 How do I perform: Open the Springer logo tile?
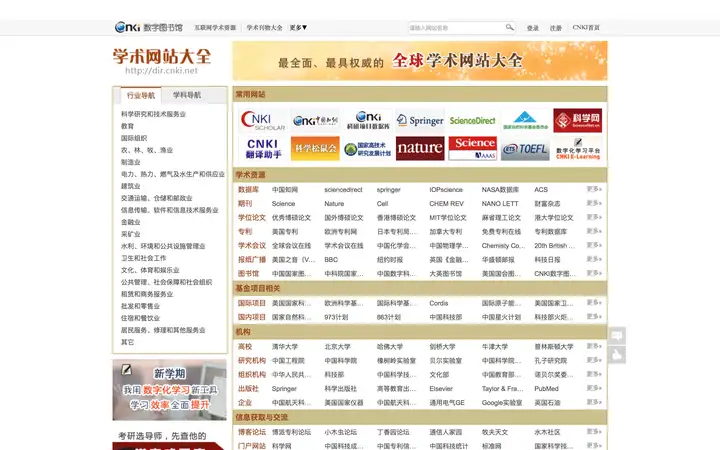[x=420, y=120]
